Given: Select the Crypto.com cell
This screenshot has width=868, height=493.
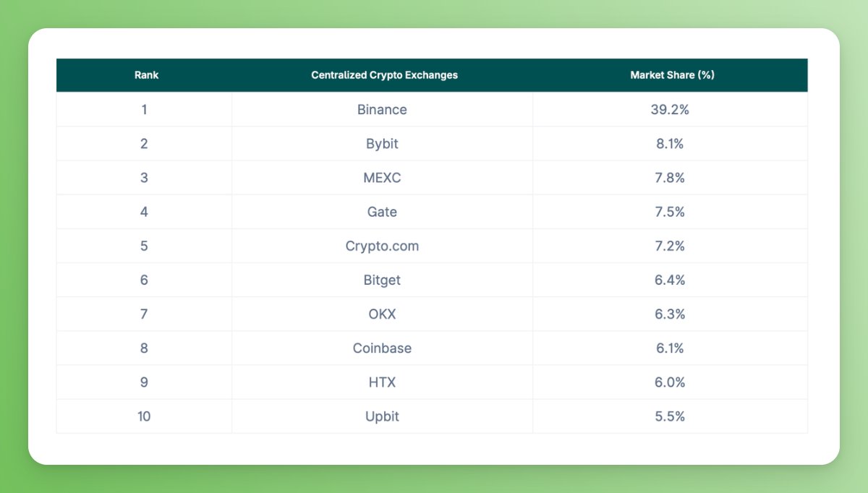Looking at the screenshot, I should (x=382, y=246).
